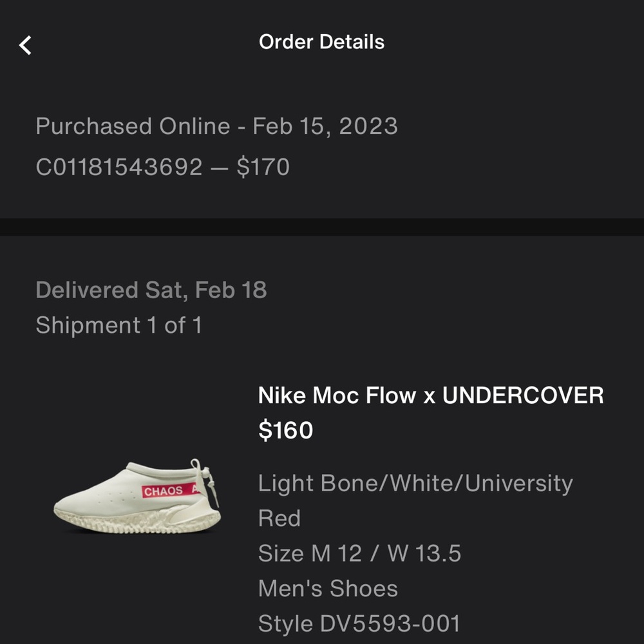
Task: Select the order number C01181543692
Action: point(116,166)
